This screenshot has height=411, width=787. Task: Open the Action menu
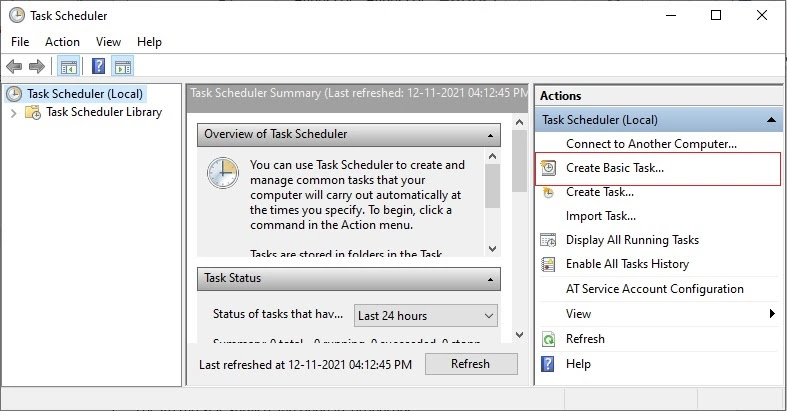(62, 42)
